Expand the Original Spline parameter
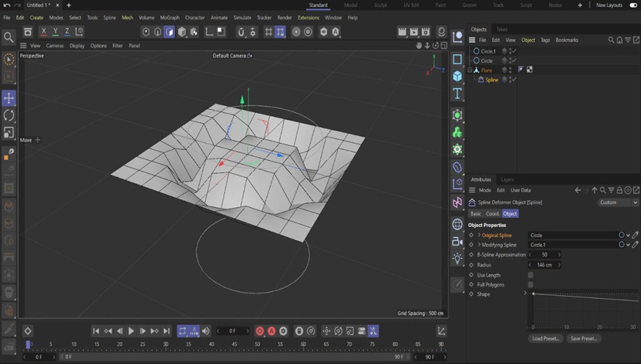The width and height of the screenshot is (641, 364). (x=479, y=235)
